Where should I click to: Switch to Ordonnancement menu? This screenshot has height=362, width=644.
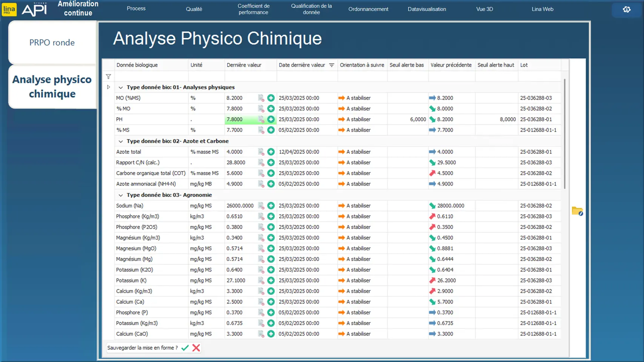[368, 9]
